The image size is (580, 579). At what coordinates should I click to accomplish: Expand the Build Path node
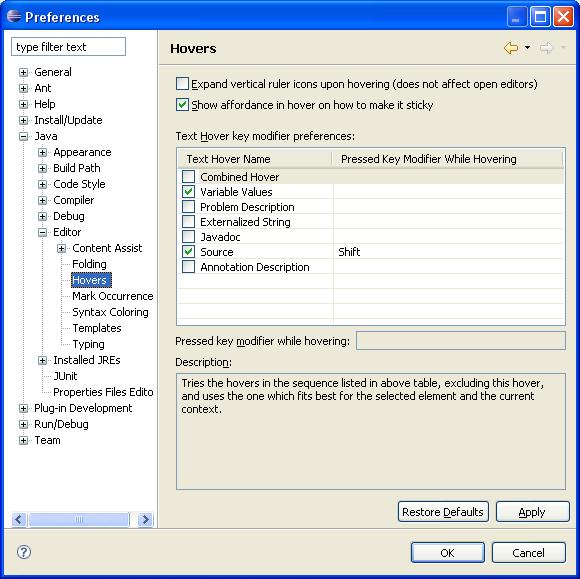tap(43, 168)
